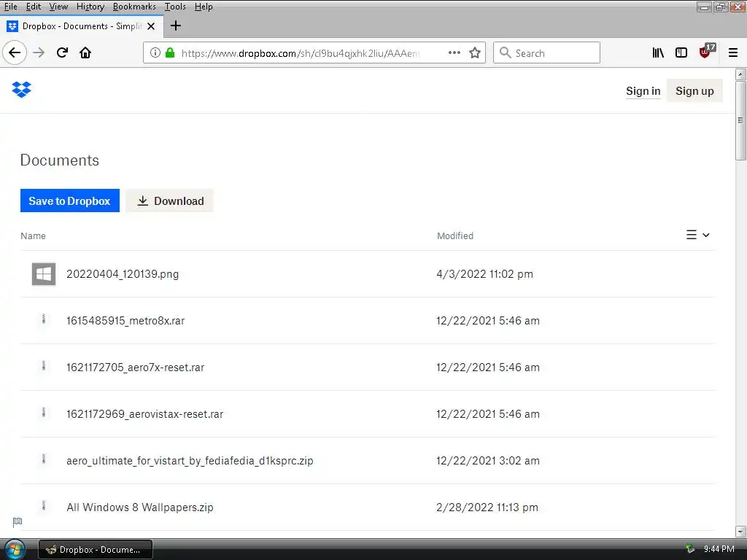Click the 9:44 PM taskbar clock
The width and height of the screenshot is (747, 560).
click(x=719, y=549)
